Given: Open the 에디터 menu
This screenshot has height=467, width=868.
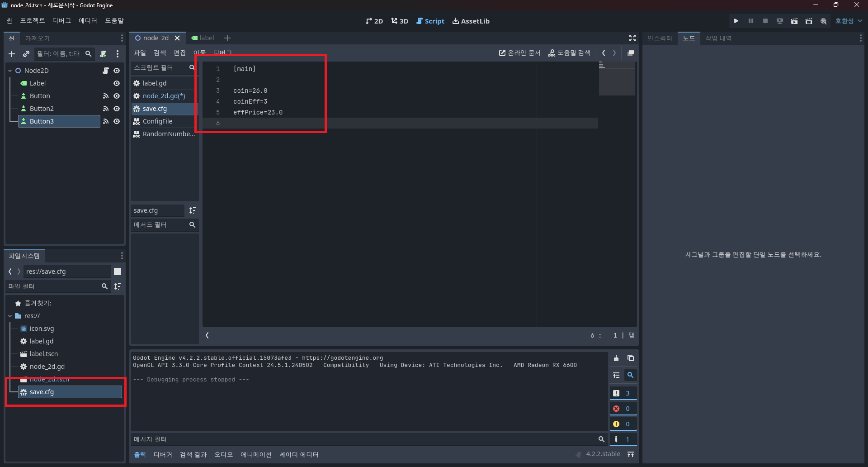Looking at the screenshot, I should point(88,21).
